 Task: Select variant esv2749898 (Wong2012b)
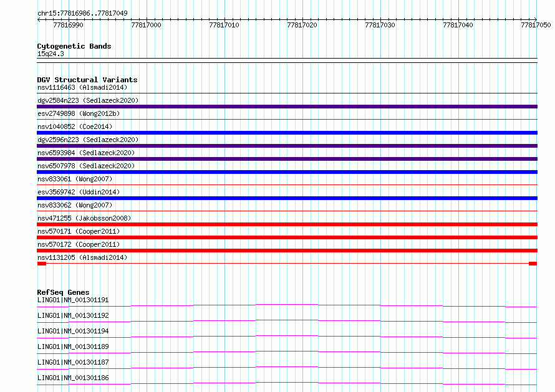tap(79, 113)
